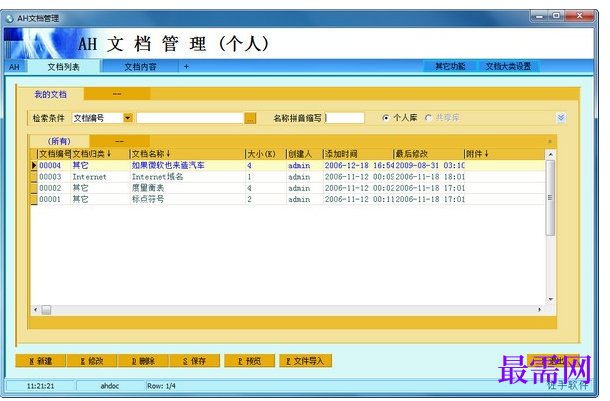Click the scroll up arrow of the table
Image resolution: width=610 pixels, height=401 pixels.
550,154
